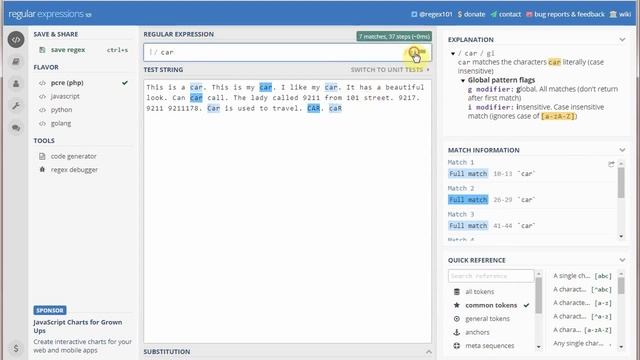Screen dimensions: 640x360
Task: Open the @regex101 twitter link
Action: (x=432, y=14)
